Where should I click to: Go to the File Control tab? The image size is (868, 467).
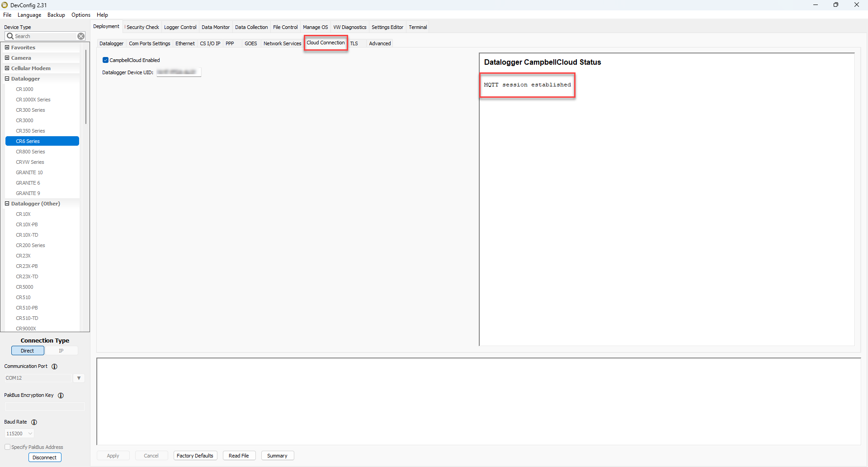[x=285, y=27]
